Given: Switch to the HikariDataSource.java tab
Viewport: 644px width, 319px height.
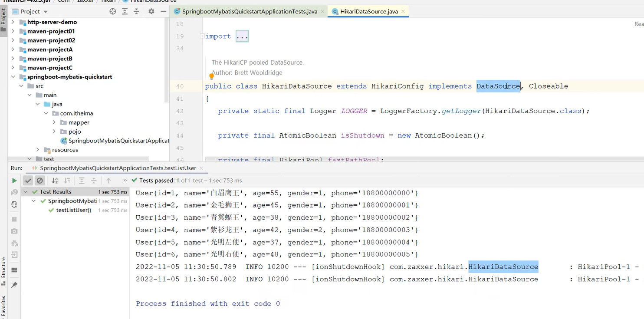Looking at the screenshot, I should point(368,12).
